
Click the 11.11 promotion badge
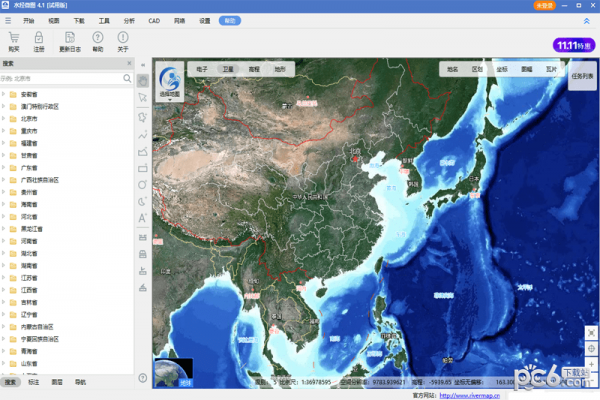[x=574, y=46]
